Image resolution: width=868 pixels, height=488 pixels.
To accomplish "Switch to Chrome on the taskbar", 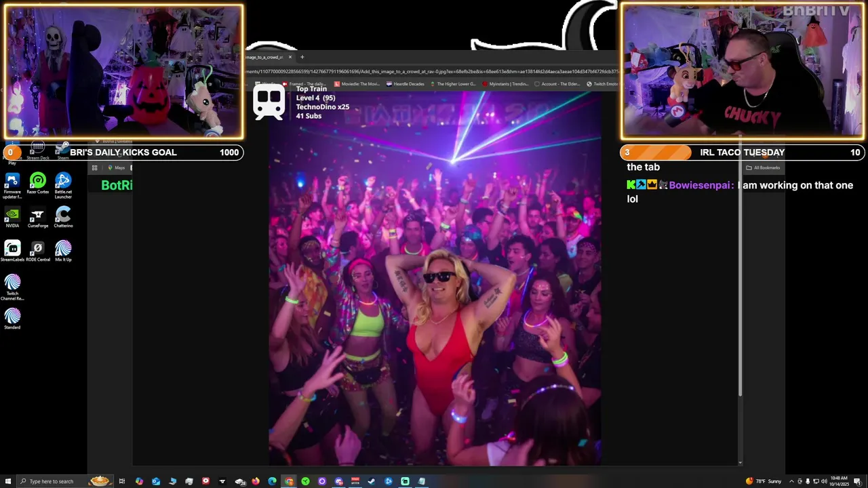I will pos(289,481).
